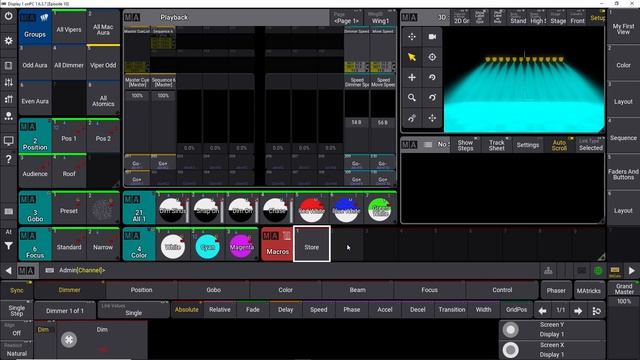Open the Phaser editor button

pos(556,291)
